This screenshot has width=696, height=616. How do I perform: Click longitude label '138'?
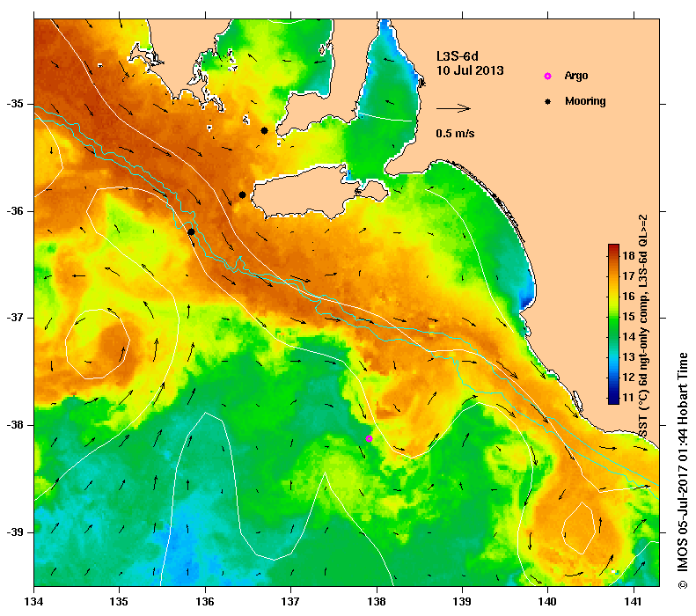coord(377,602)
